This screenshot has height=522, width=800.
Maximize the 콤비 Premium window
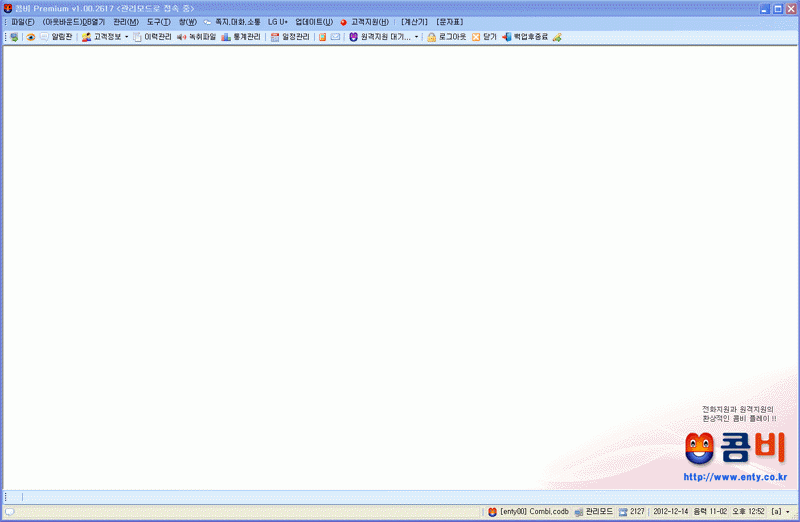point(778,9)
